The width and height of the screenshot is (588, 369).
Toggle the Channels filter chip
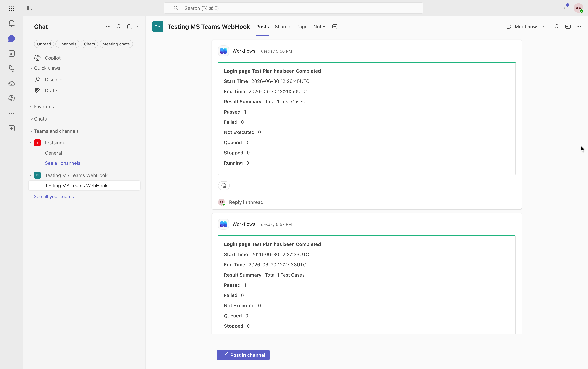(67, 44)
